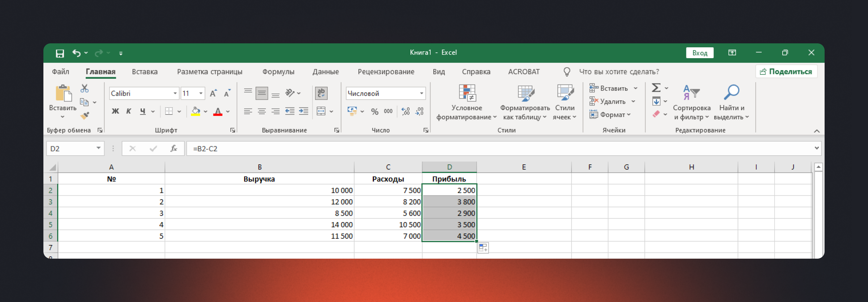
Task: Click the Save icon in title bar
Action: 60,53
